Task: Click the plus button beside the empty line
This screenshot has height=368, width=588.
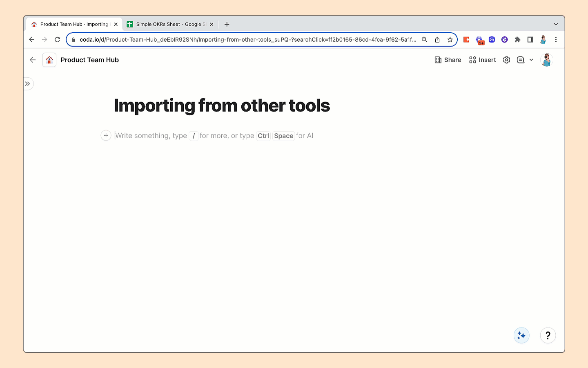Action: pyautogui.click(x=106, y=135)
